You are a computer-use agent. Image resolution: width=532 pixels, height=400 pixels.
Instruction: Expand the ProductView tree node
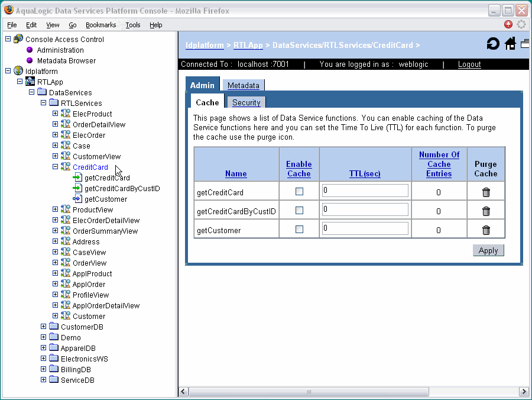click(x=56, y=209)
